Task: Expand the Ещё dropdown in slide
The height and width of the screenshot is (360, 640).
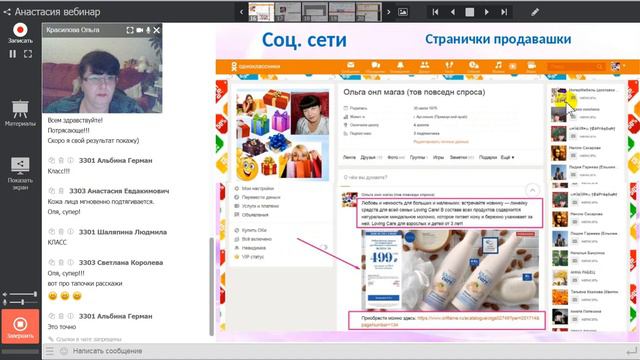Action: click(x=507, y=157)
